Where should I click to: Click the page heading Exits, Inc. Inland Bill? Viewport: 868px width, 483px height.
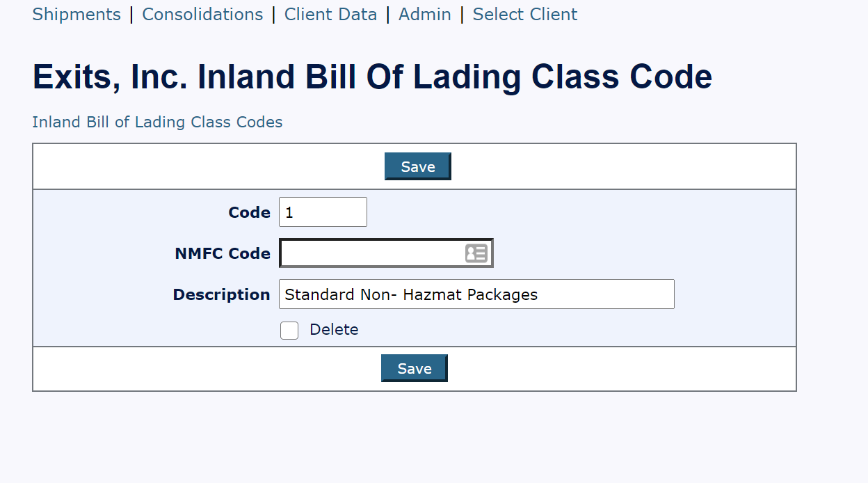coord(372,77)
